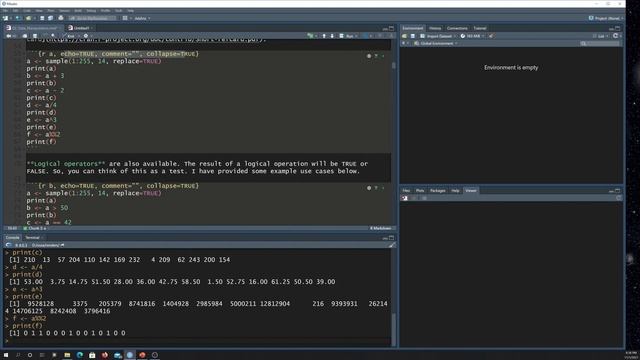Go to next chunk down arrow
This screenshot has height=360, width=640.
click(332, 36)
